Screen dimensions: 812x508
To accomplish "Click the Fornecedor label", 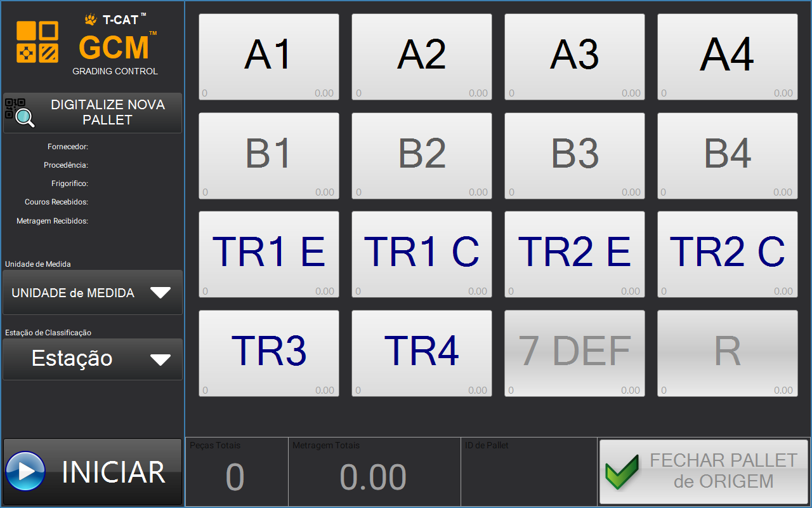I will pos(68,147).
